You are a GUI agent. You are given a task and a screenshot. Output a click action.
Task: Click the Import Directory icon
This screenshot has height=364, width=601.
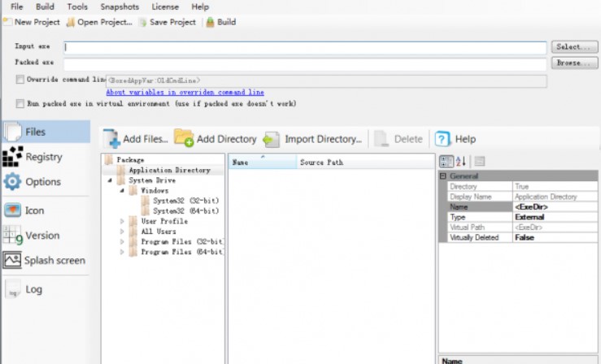click(x=272, y=139)
